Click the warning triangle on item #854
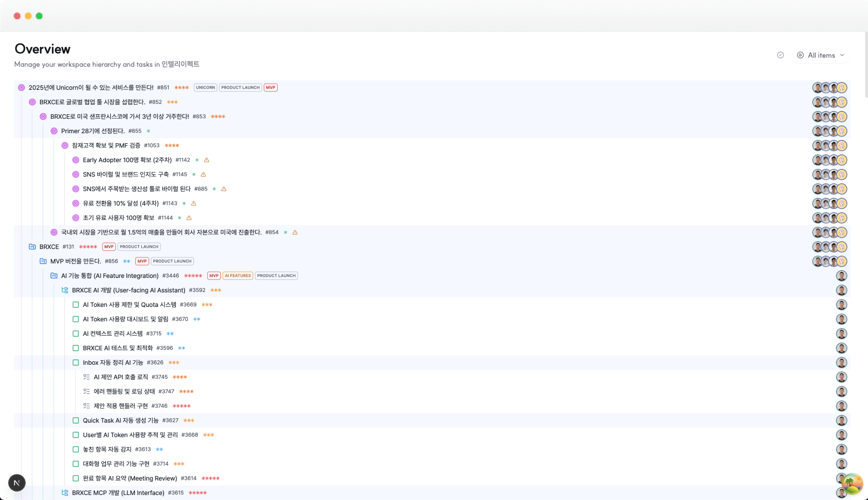Viewport: 868px width, 500px height. tap(295, 232)
